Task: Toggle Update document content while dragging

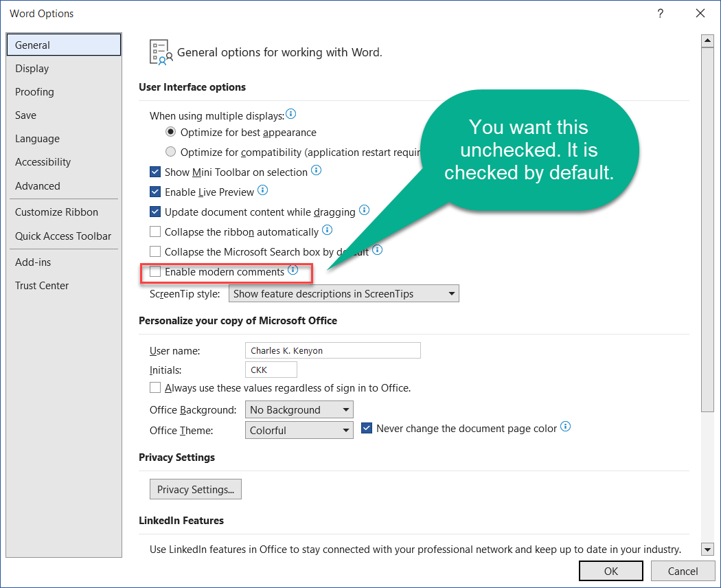Action: pos(155,212)
